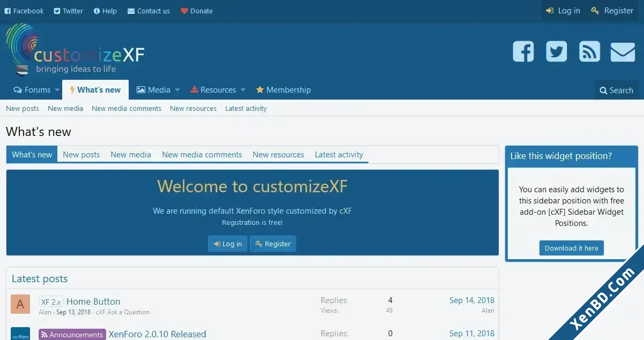This screenshot has height=340, width=644.
Task: Click the Download it here button
Action: [572, 248]
